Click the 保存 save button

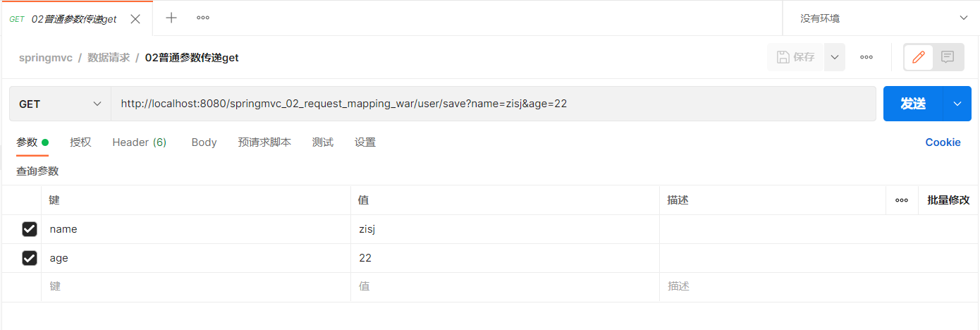tap(796, 57)
